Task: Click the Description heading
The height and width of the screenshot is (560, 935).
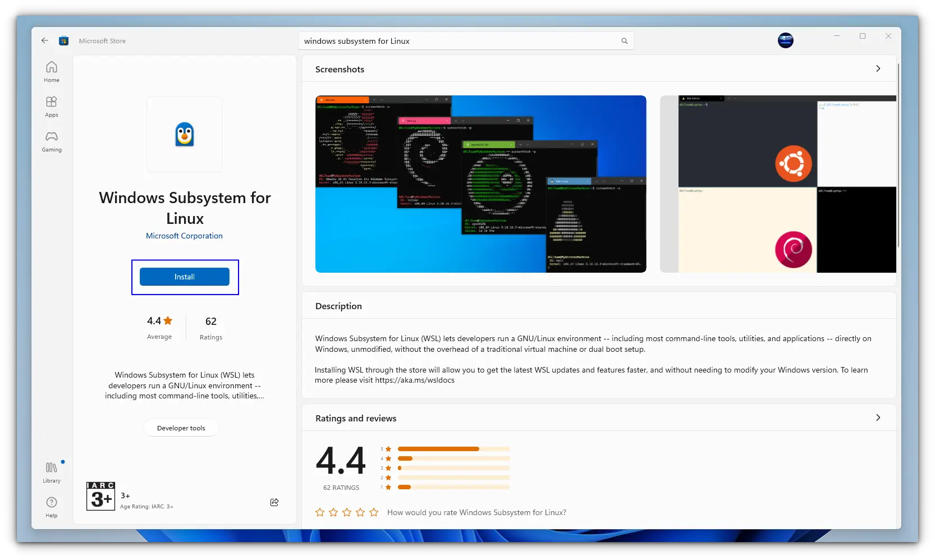Action: click(338, 306)
